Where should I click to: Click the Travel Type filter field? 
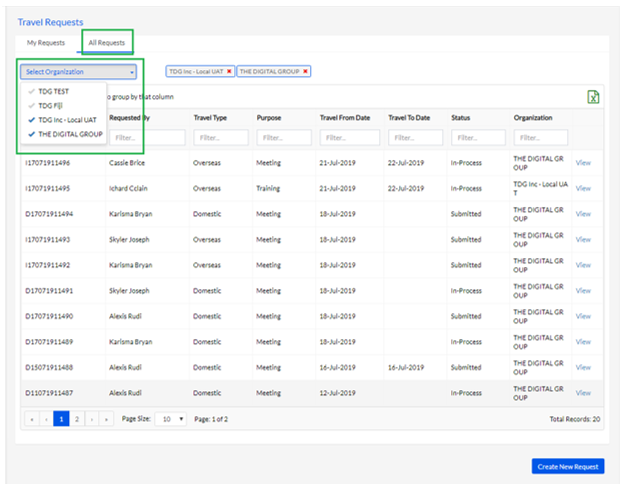pyautogui.click(x=221, y=137)
